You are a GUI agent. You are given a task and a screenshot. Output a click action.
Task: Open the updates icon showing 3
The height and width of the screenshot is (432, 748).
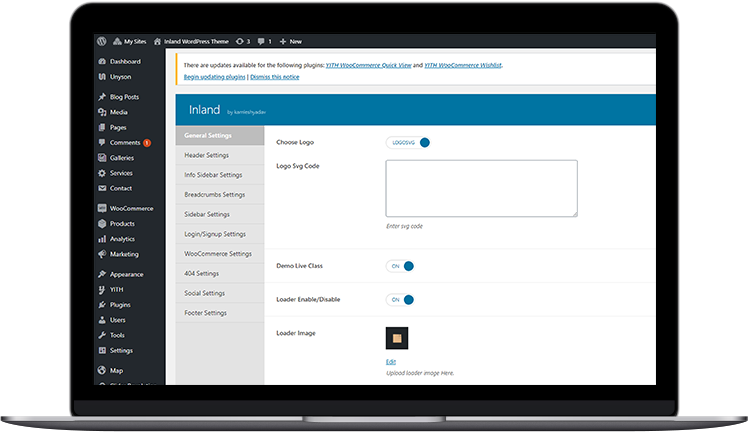point(239,41)
